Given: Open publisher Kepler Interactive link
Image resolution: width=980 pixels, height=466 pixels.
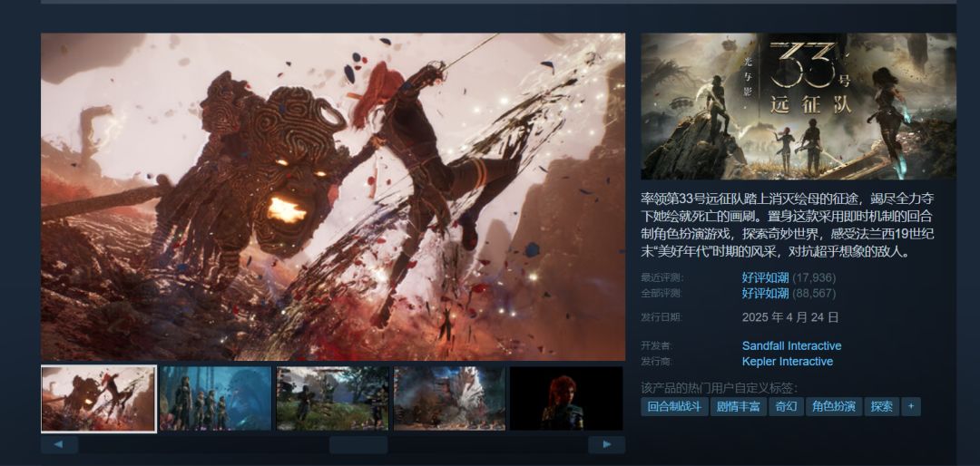Looking at the screenshot, I should pyautogui.click(x=788, y=361).
